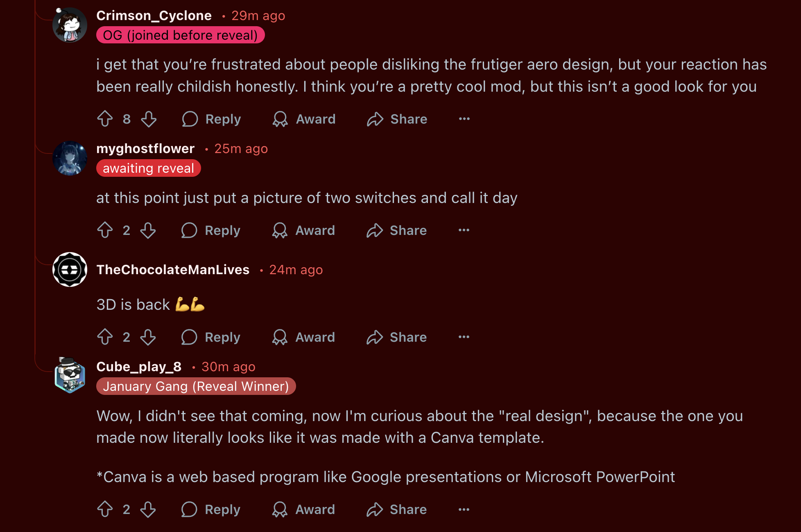This screenshot has height=532, width=801.
Task: Open more options on Crimson_Cyclone's comment
Action: coord(464,119)
